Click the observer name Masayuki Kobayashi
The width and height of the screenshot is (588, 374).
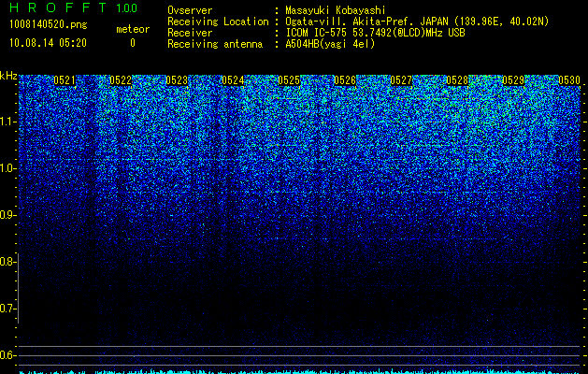click(x=336, y=10)
